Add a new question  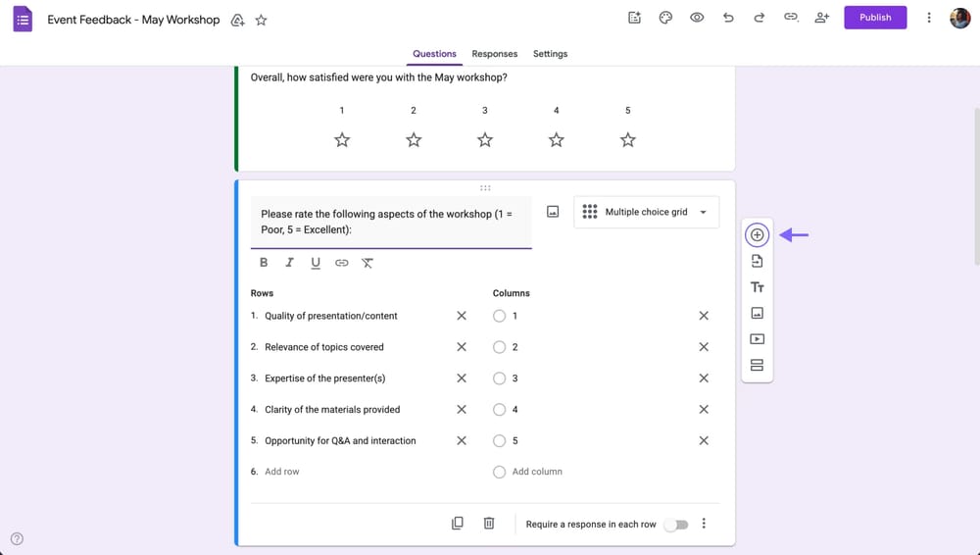[757, 235]
